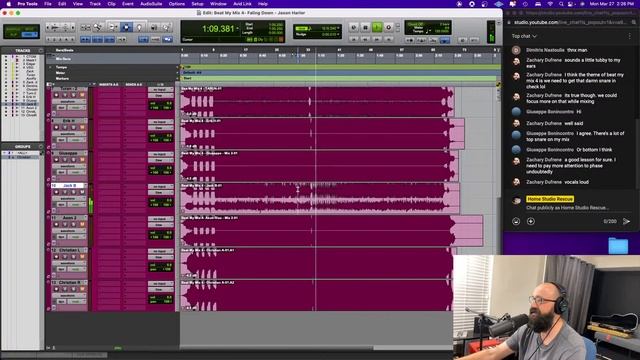Open the Groups list pop-up menu
Screen dimensions: 640x360
pyautogui.click(x=41, y=147)
